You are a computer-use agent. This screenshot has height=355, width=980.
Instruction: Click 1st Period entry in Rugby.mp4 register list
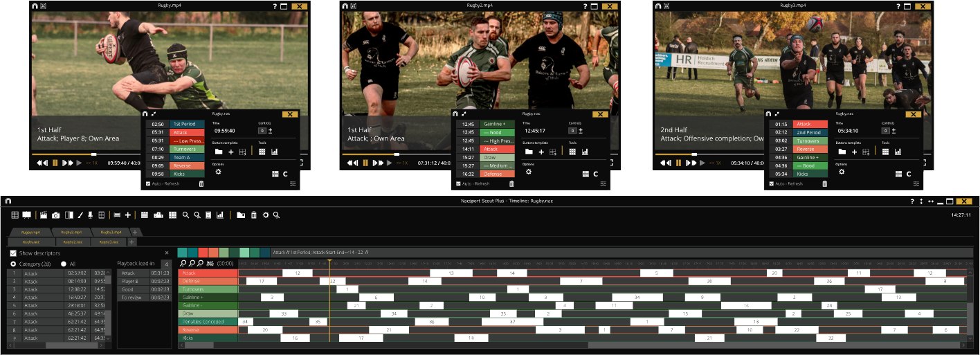click(x=186, y=124)
